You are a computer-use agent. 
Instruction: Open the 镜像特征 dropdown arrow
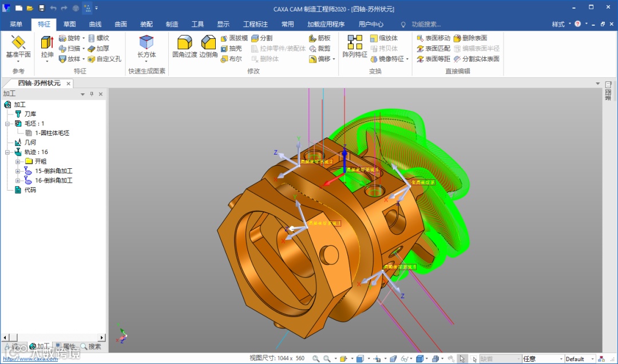click(407, 59)
